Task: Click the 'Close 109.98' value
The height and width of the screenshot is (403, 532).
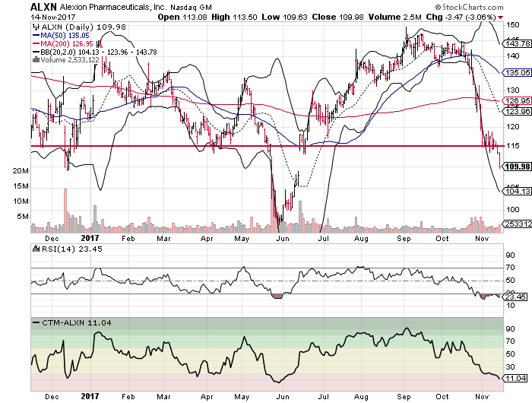Action: 338,17
